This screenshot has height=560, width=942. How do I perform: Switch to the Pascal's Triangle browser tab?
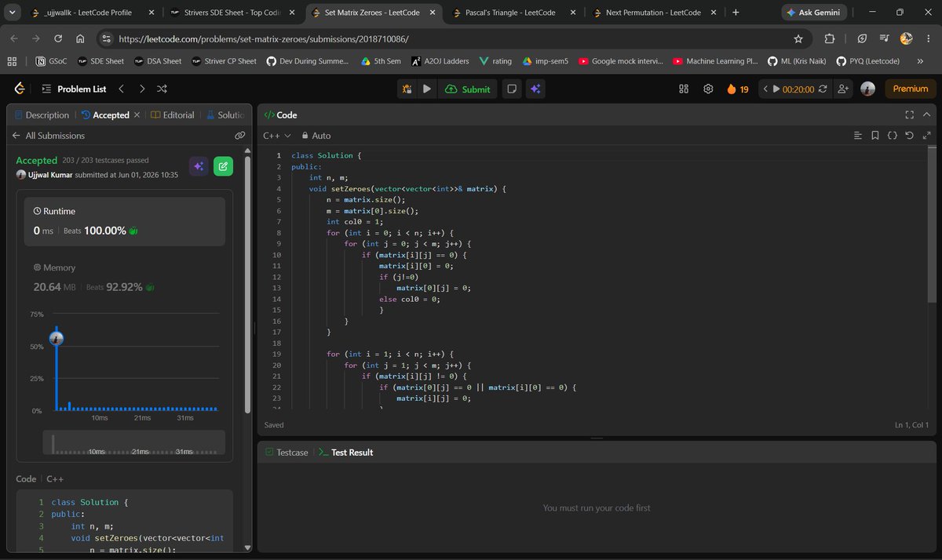click(514, 13)
